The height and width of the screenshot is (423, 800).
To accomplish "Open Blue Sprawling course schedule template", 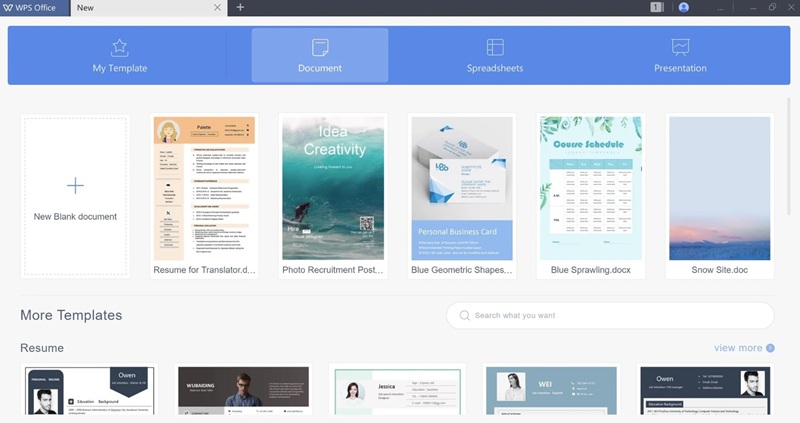I will (x=591, y=188).
